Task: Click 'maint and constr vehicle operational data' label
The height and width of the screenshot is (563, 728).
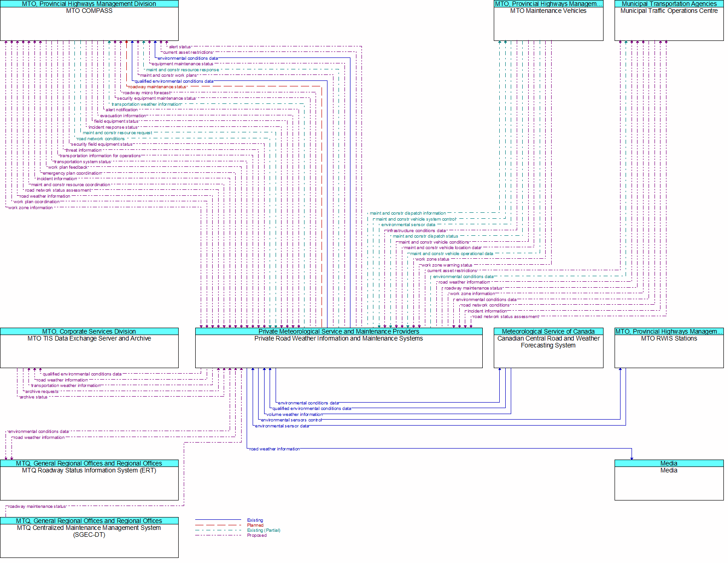Action: tap(451, 254)
